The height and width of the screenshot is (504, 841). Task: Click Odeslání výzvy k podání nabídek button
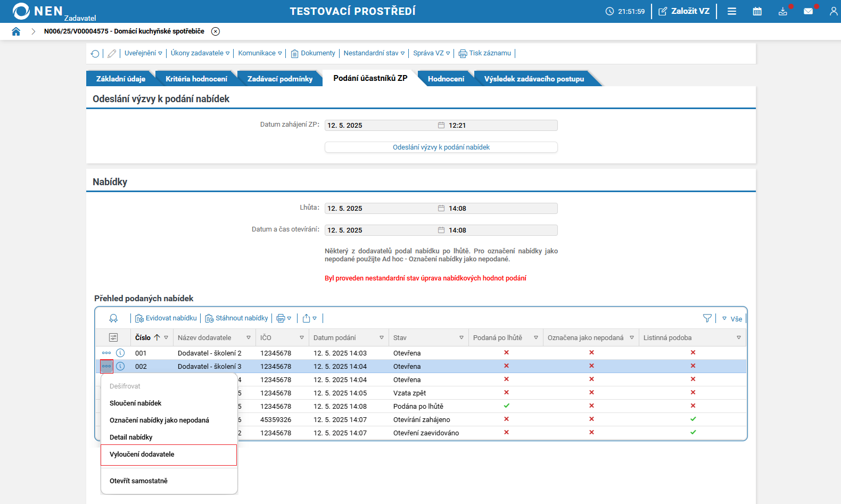441,147
